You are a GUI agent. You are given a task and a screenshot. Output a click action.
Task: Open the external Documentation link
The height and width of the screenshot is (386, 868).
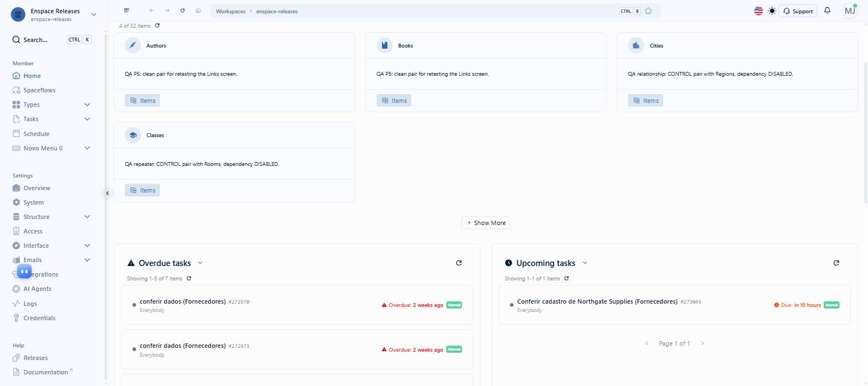[48, 372]
